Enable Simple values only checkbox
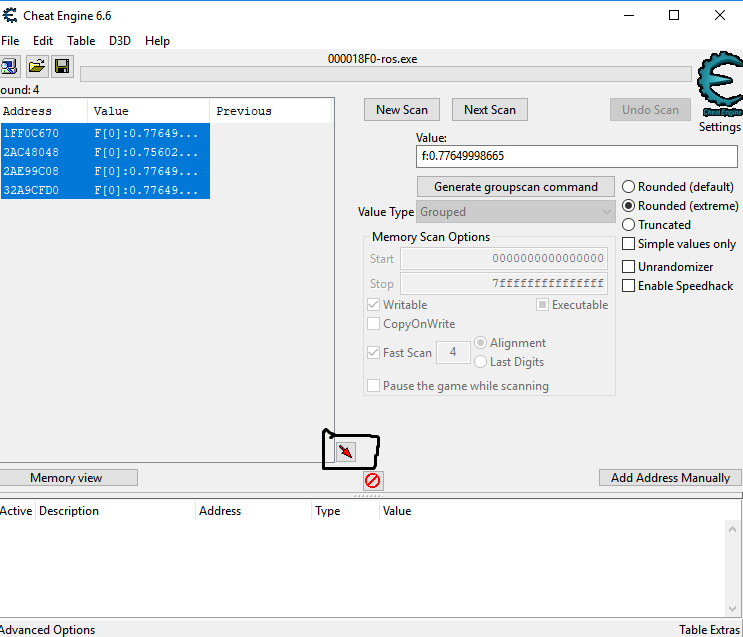Image resolution: width=743 pixels, height=637 pixels. point(628,244)
